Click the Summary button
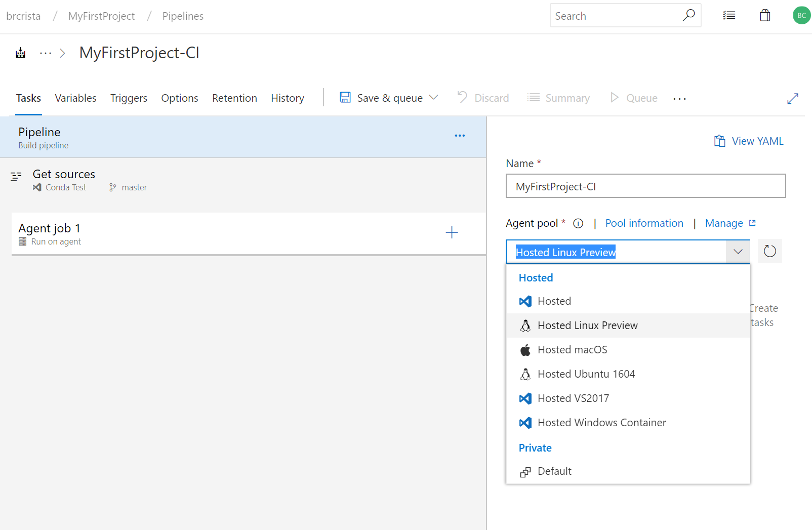This screenshot has width=812, height=530. pos(558,98)
